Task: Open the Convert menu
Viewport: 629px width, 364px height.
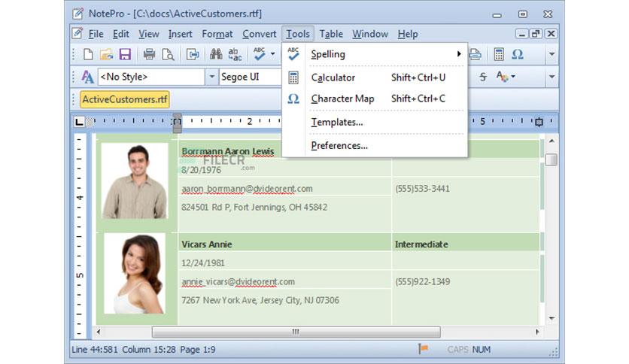Action: tap(259, 34)
